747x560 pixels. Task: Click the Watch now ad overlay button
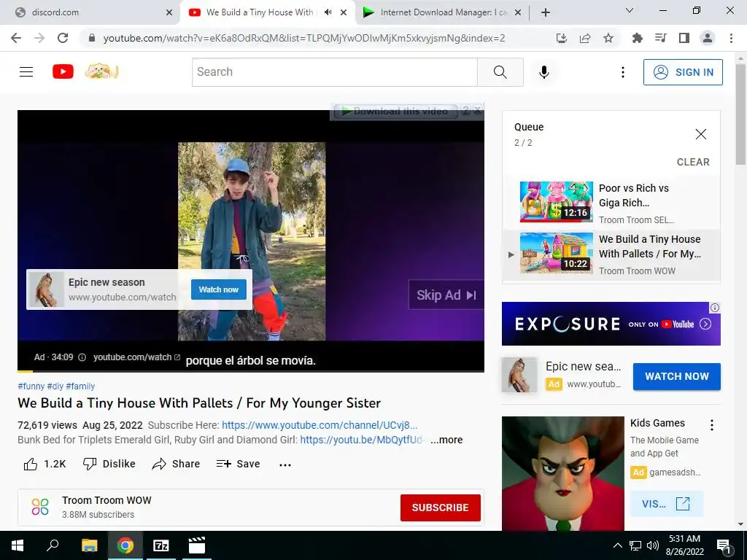[219, 289]
